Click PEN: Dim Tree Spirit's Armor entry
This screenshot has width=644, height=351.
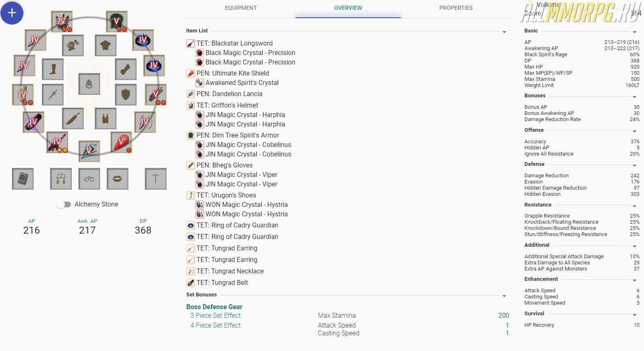(x=238, y=135)
